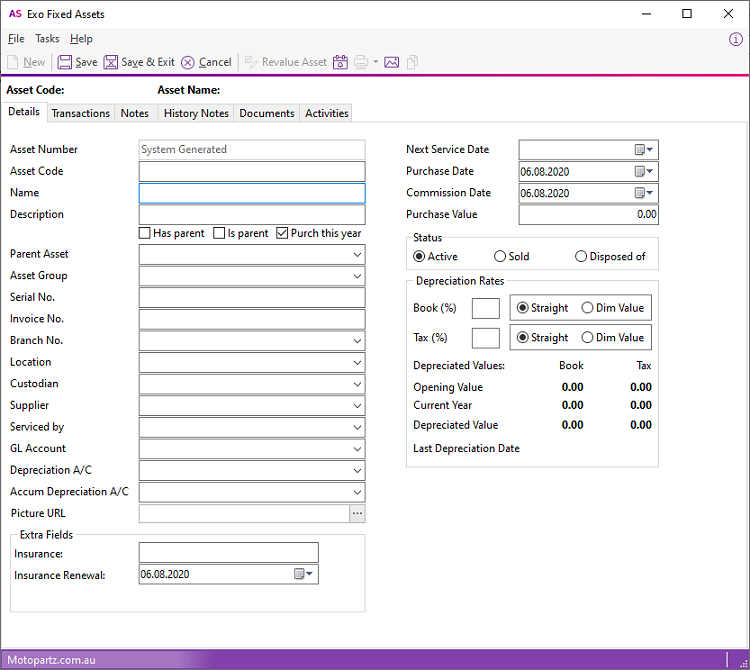
Task: Click the Save toolbar icon
Action: pos(77,62)
